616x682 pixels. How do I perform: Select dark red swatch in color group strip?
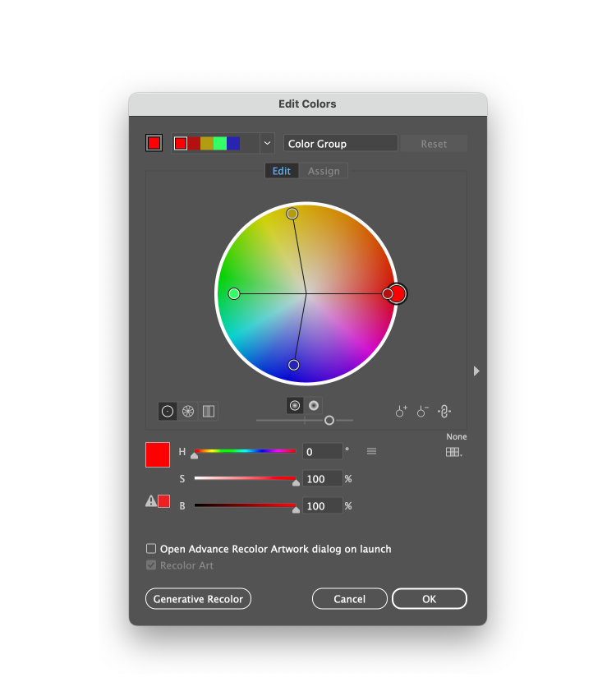[194, 143]
